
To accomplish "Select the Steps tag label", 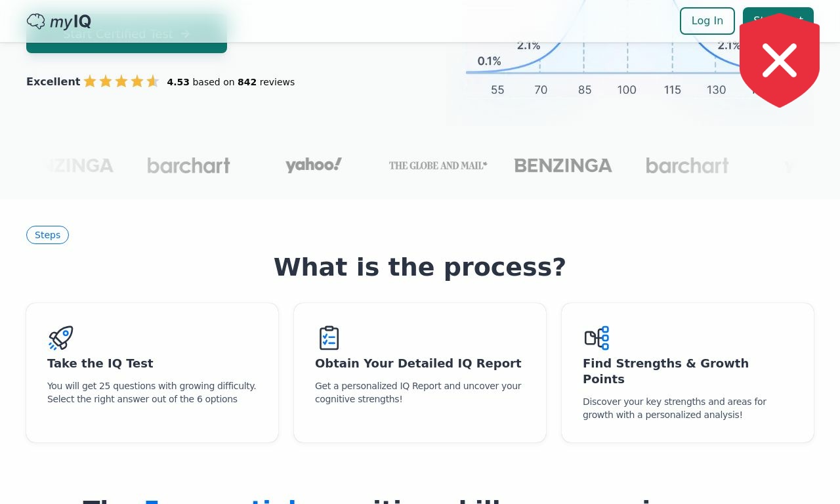I will (x=47, y=235).
